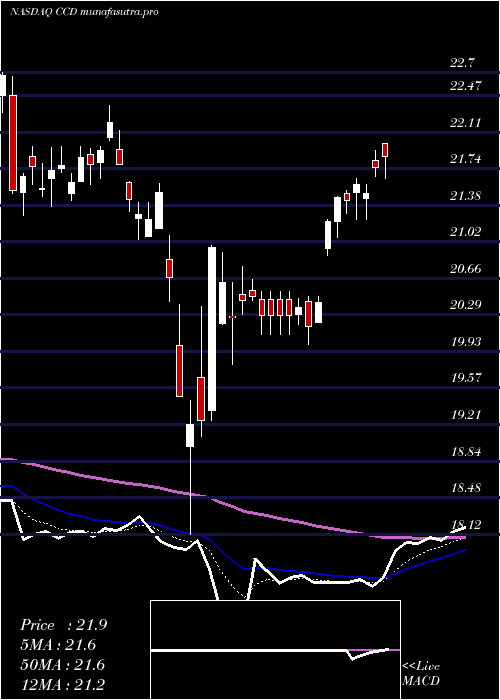Click the 12MA : 21.2 readout
Screen dimensions: 500x700
point(62,684)
